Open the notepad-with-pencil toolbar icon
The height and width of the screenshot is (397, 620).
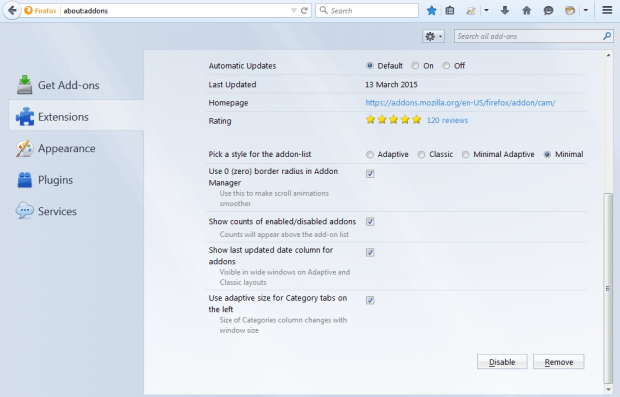471,11
